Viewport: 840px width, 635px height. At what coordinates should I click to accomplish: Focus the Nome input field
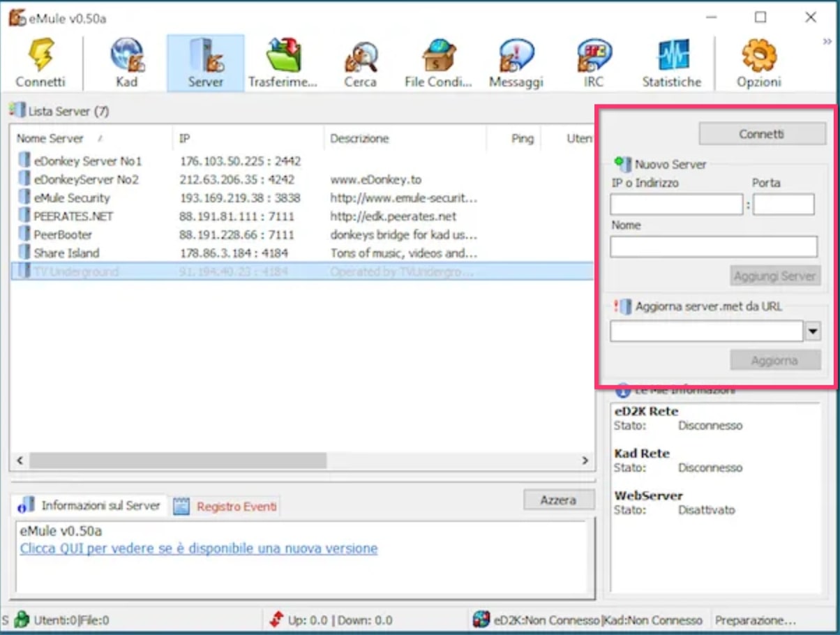click(x=714, y=247)
